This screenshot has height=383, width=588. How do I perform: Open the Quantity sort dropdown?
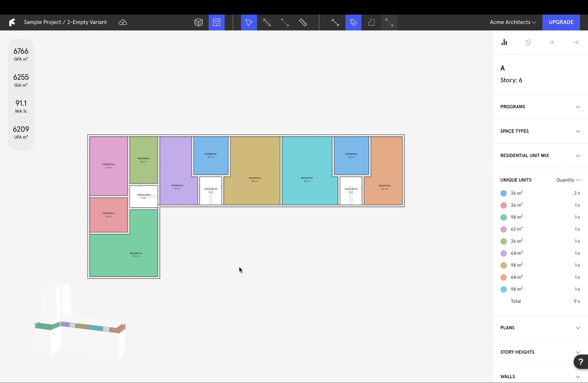(568, 180)
